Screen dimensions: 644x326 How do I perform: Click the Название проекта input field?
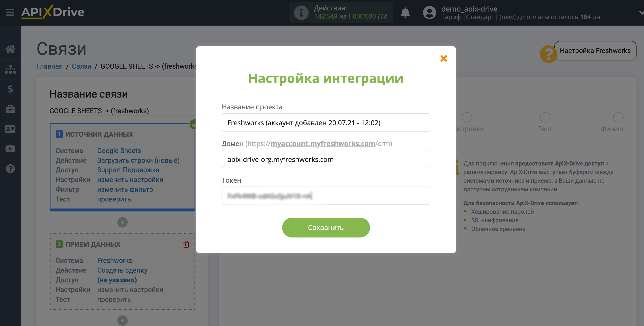(x=326, y=123)
